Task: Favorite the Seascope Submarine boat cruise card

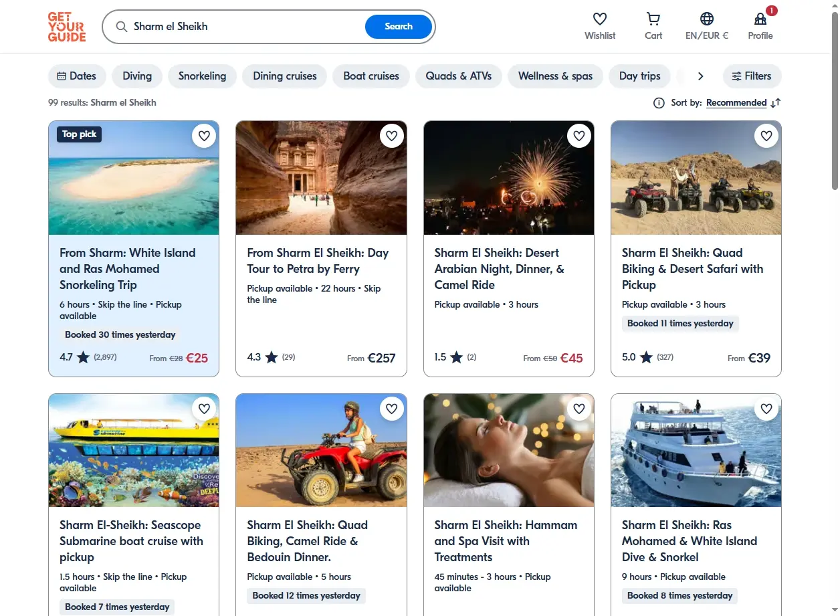Action: [x=205, y=408]
